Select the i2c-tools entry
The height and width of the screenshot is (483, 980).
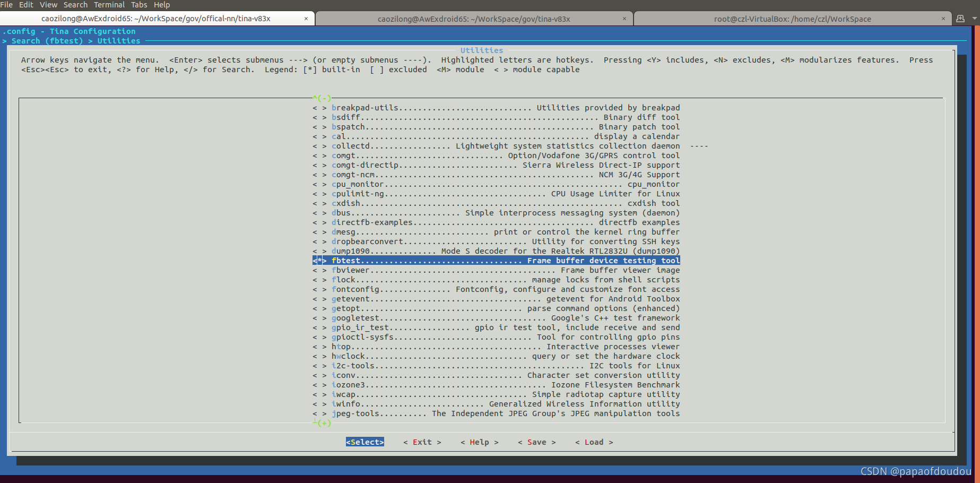(x=496, y=366)
